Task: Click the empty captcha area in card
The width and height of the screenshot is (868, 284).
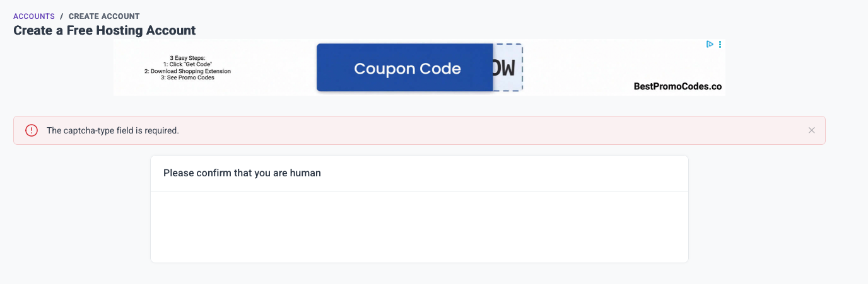Action: click(x=419, y=227)
